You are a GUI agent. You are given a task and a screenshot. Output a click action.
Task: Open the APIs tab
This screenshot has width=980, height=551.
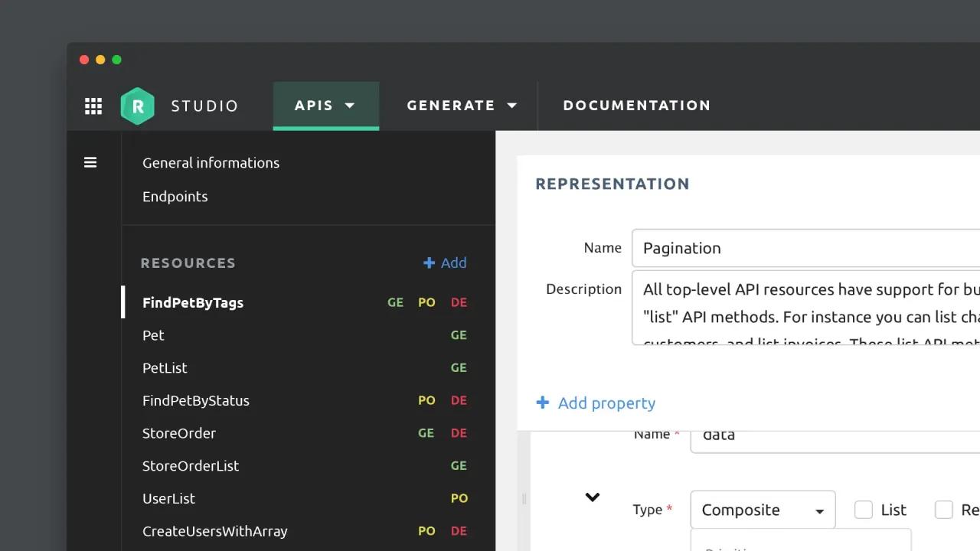pyautogui.click(x=325, y=106)
